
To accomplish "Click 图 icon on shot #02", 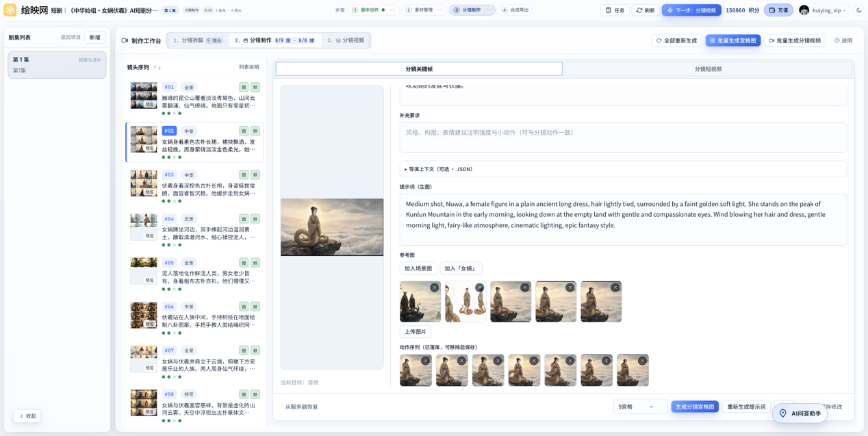I will (244, 131).
